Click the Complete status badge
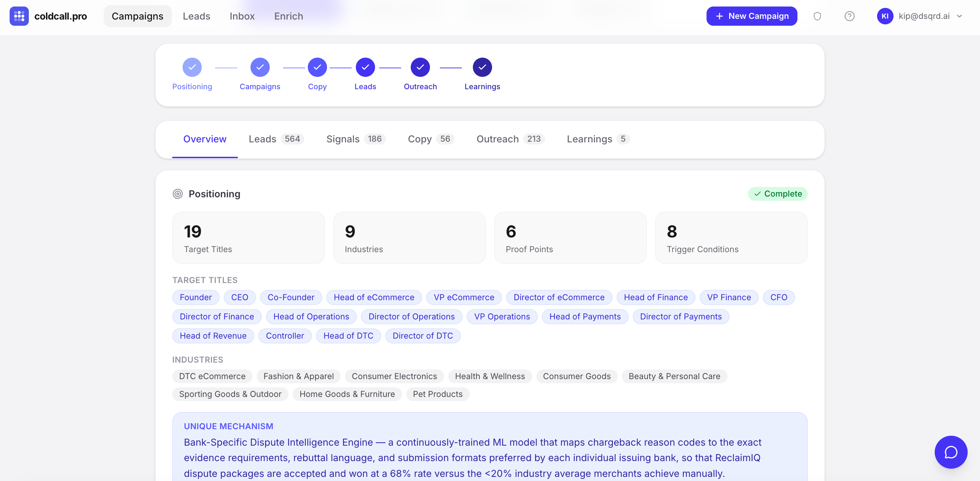Image resolution: width=980 pixels, height=481 pixels. pos(777,194)
